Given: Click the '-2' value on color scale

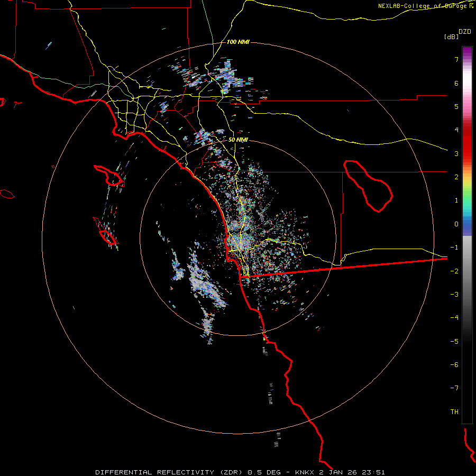Looking at the screenshot, I should point(454,271).
